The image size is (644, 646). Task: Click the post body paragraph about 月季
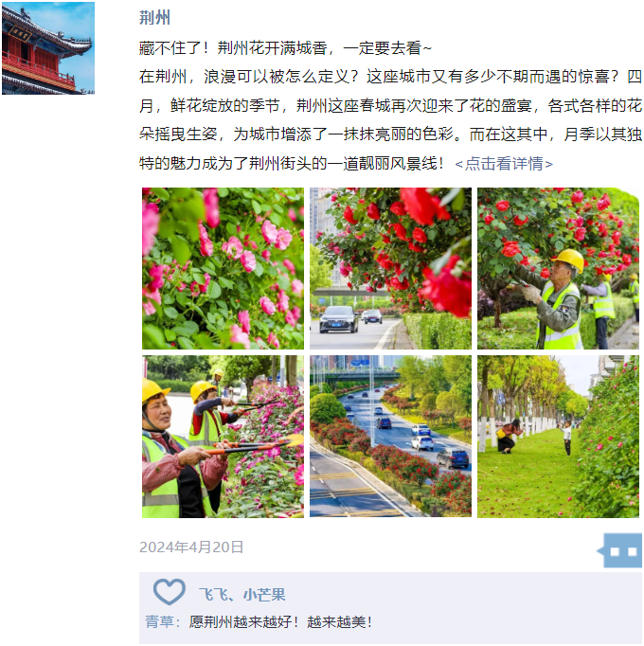point(390,120)
